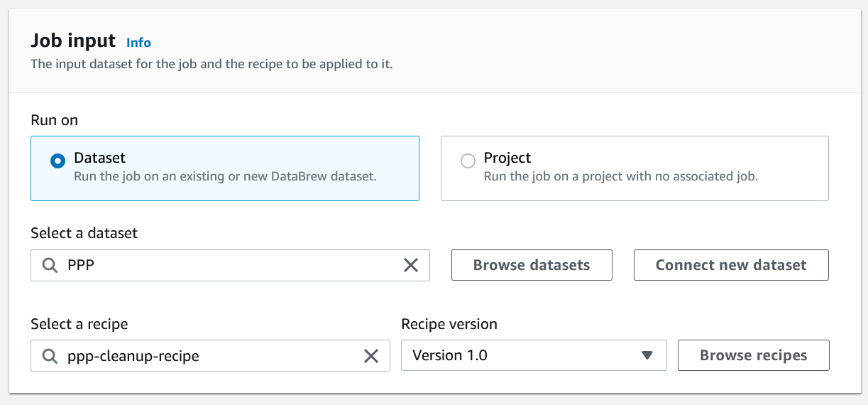
Task: Click the 'Select a recipe' label
Action: (79, 324)
